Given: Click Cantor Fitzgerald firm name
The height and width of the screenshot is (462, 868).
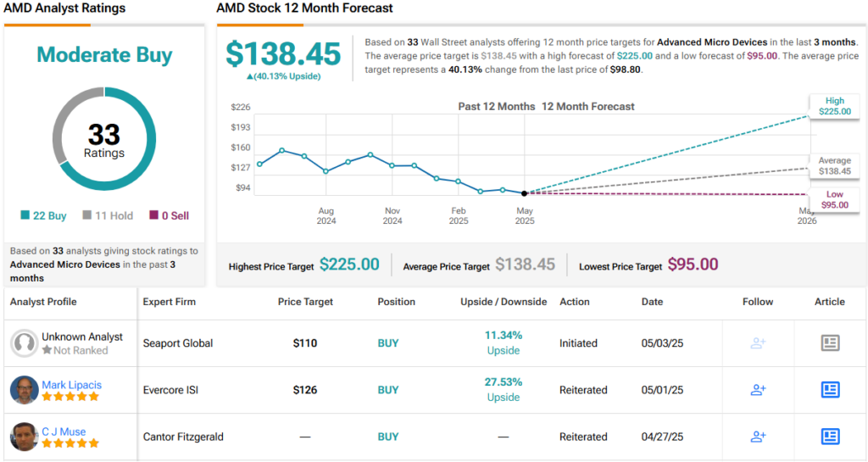Looking at the screenshot, I should pyautogui.click(x=183, y=437).
